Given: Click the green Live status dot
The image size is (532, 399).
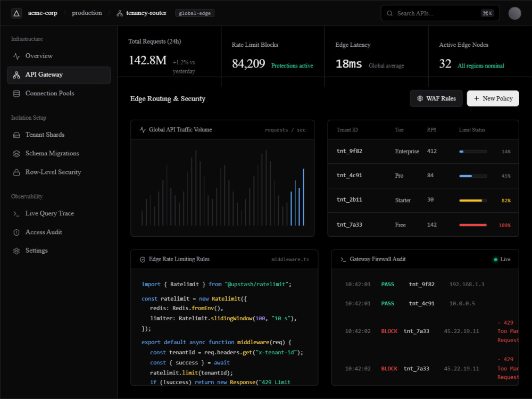Looking at the screenshot, I should (x=495, y=260).
